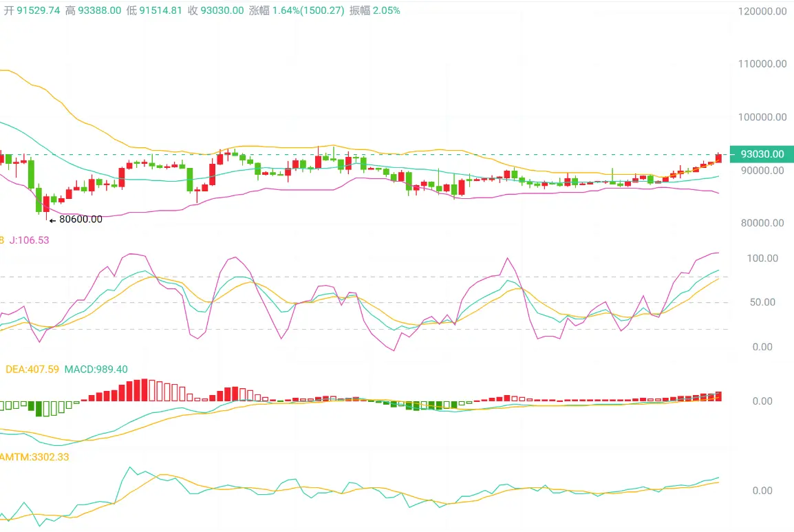Click the MACD:989.40 indicator label
The width and height of the screenshot is (794, 532).
96,370
